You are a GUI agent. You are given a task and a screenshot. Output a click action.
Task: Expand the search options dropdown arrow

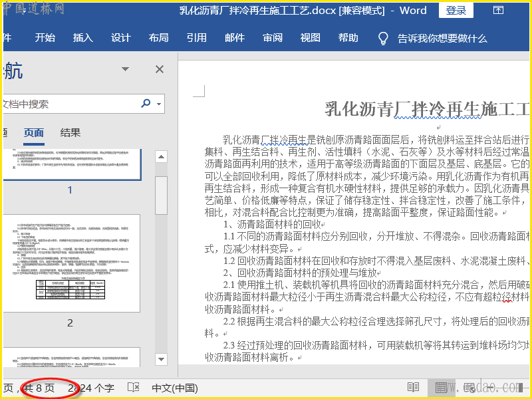pos(159,104)
